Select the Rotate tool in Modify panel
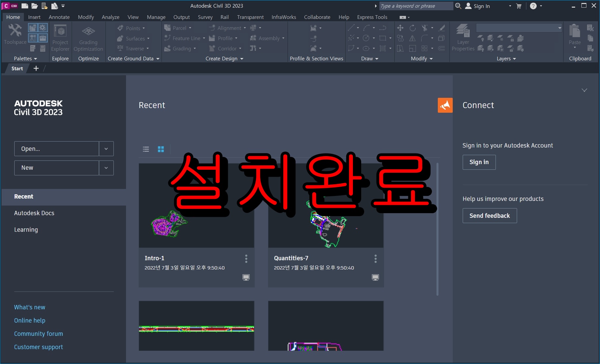This screenshot has width=600, height=364. 412,28
